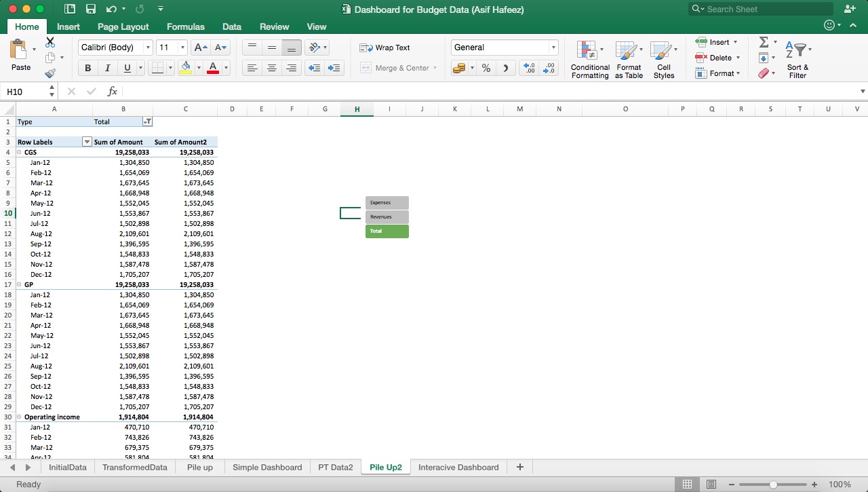868x492 pixels.
Task: Click the AutoSum icon
Action: point(766,42)
